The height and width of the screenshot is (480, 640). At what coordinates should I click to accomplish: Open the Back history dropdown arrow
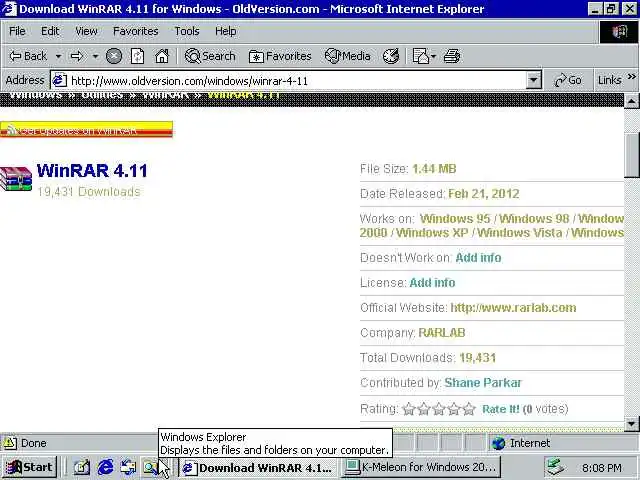58,56
